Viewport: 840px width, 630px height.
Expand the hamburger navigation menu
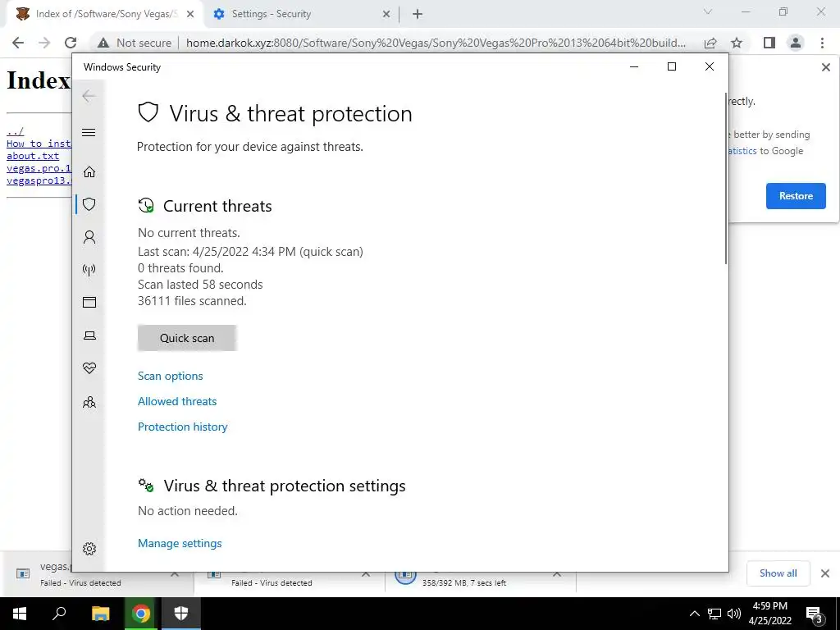[89, 132]
